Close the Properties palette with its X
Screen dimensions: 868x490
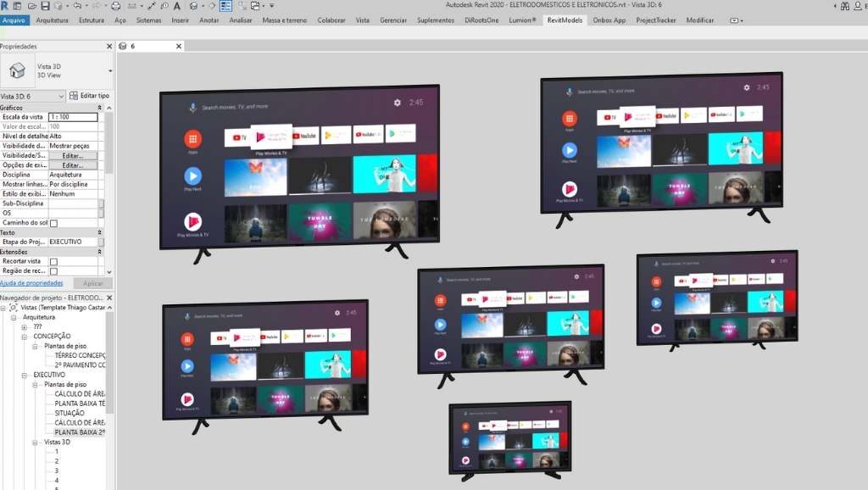point(109,47)
